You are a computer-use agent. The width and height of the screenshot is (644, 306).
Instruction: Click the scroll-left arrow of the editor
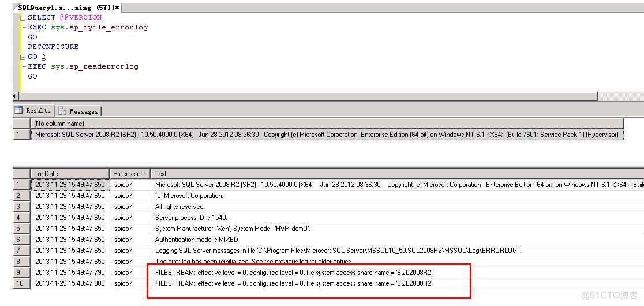[x=16, y=96]
